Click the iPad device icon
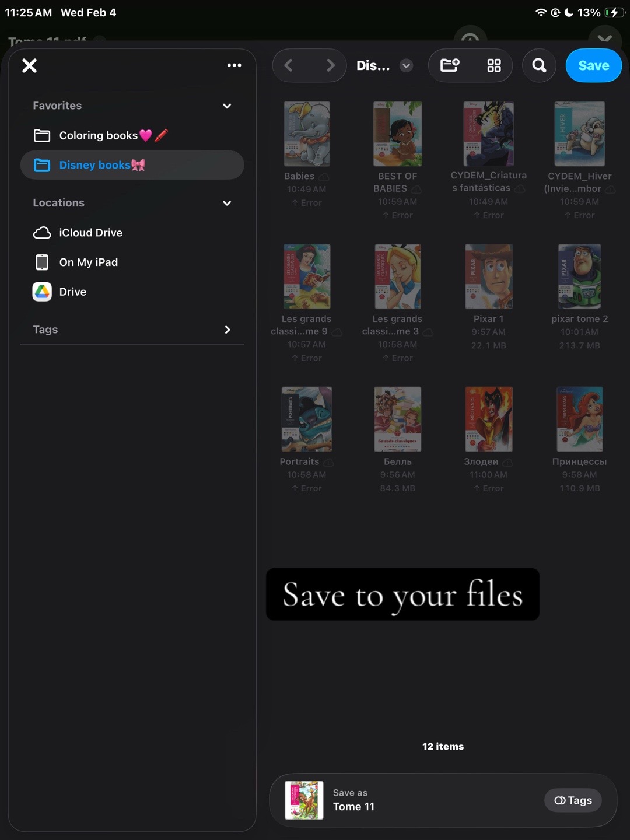 [42, 262]
